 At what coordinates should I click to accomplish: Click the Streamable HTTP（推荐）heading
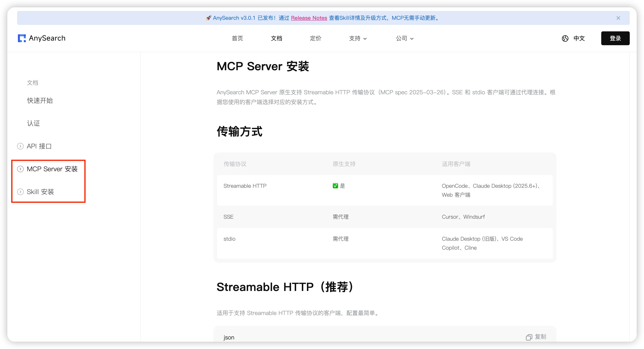pyautogui.click(x=285, y=287)
